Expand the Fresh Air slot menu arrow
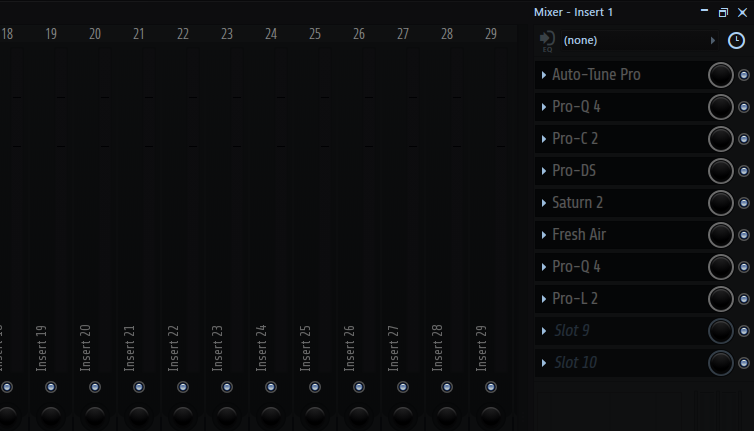The width and height of the screenshot is (754, 431). pos(544,235)
